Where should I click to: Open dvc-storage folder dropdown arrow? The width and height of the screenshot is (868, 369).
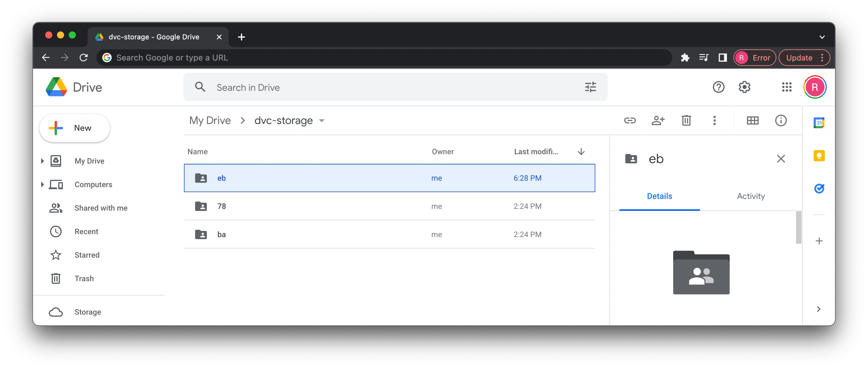322,121
